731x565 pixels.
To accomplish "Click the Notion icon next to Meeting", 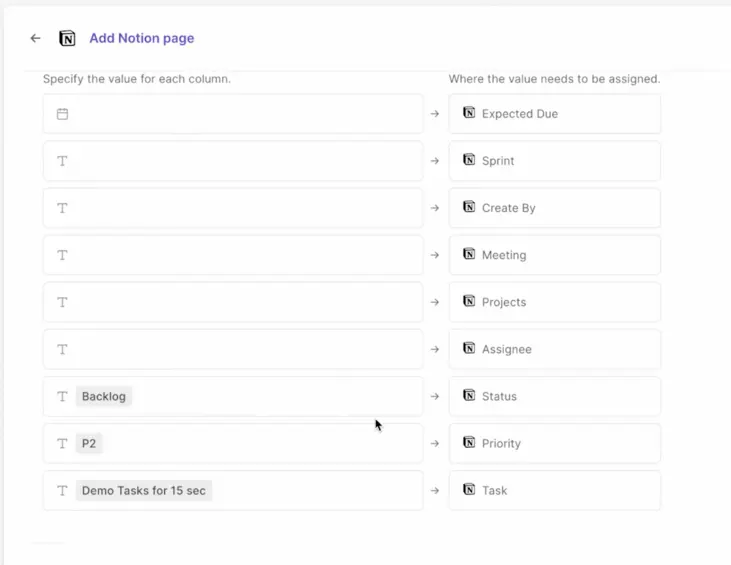I will pos(469,254).
